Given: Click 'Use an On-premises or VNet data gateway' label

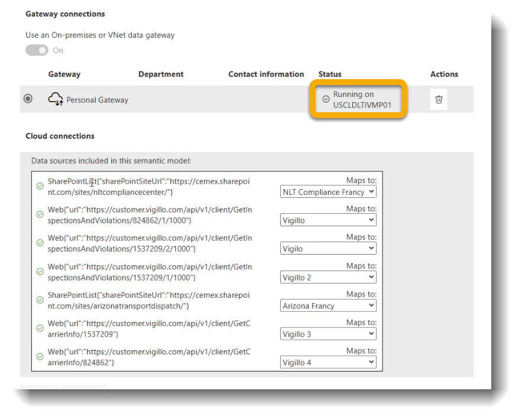Looking at the screenshot, I should (100, 35).
